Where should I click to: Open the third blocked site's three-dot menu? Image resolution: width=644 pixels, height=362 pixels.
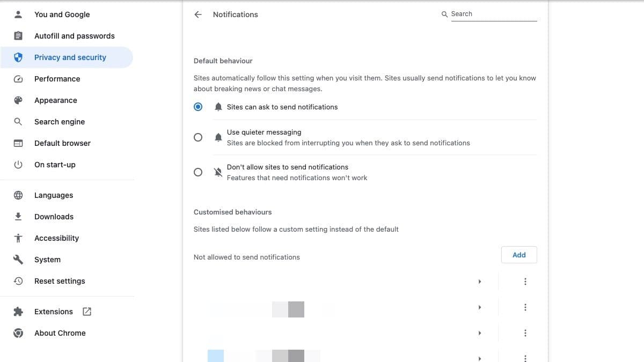click(x=525, y=333)
